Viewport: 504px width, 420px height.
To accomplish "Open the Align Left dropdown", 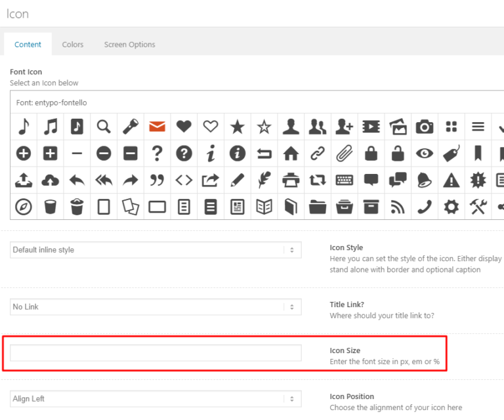I will tap(156, 399).
